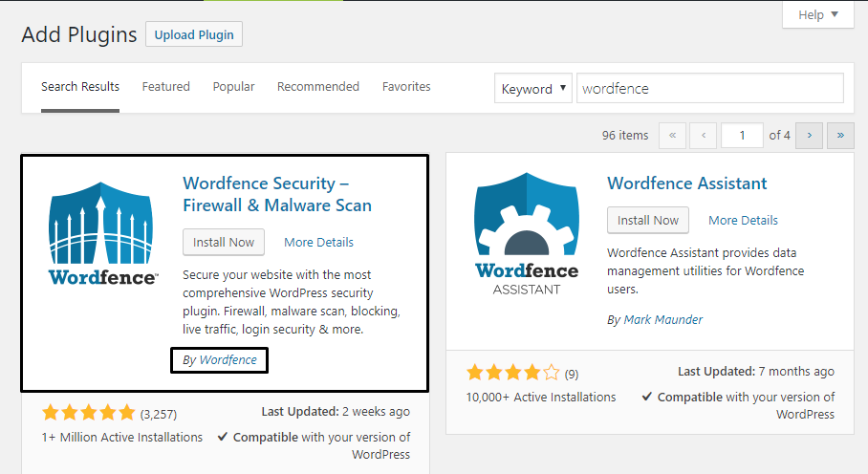Go to the next results page
The height and width of the screenshot is (474, 868).
coord(810,136)
